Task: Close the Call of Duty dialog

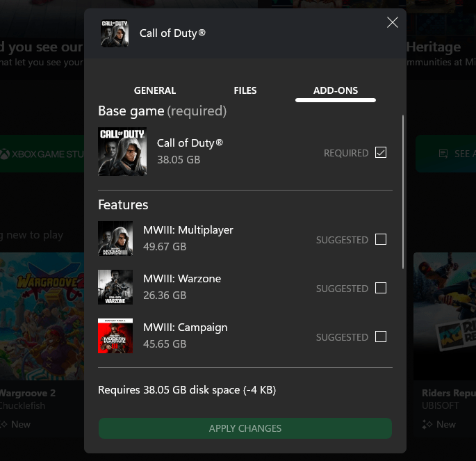Action: click(393, 23)
